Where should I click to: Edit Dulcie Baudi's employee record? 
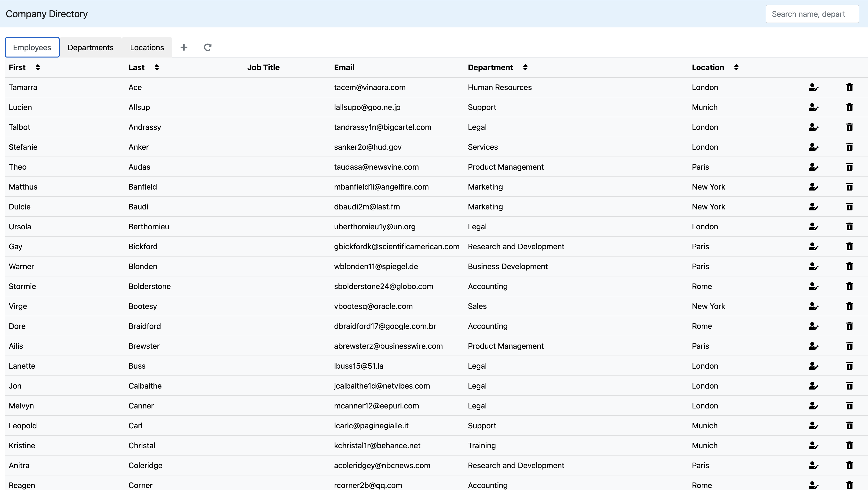pos(813,207)
